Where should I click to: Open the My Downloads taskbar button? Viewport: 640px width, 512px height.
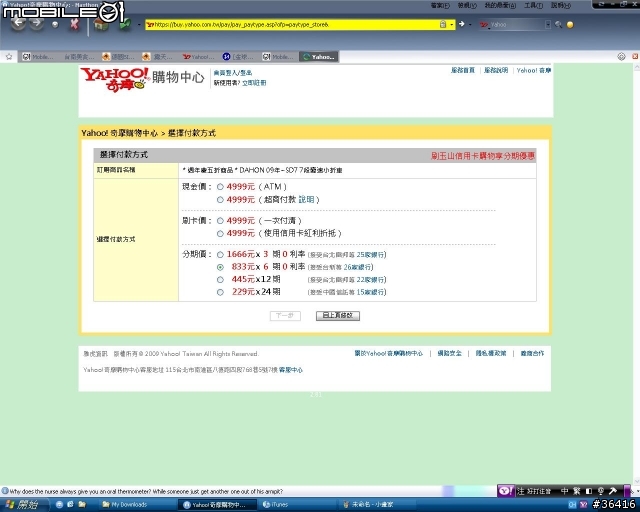click(137, 505)
